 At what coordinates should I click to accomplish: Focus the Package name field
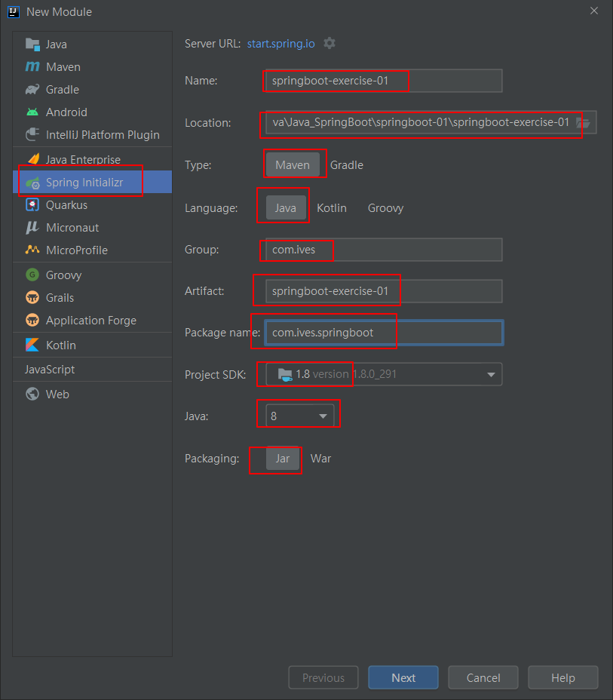tap(384, 333)
